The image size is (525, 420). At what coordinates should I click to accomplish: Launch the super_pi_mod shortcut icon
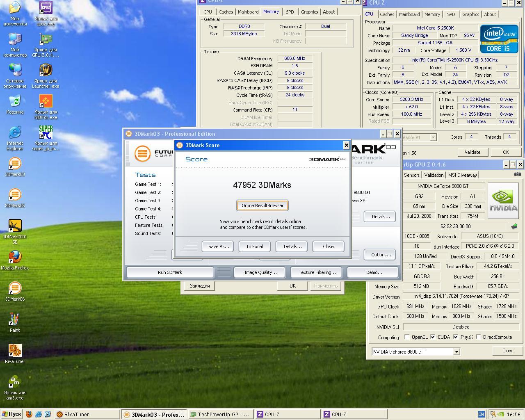pyautogui.click(x=46, y=139)
